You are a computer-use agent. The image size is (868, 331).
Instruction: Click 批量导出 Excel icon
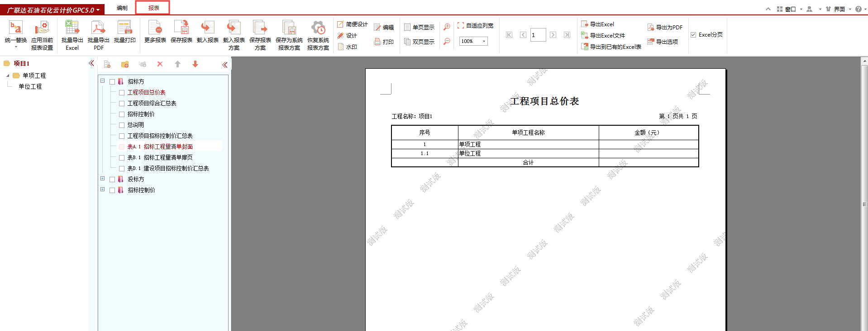72,28
